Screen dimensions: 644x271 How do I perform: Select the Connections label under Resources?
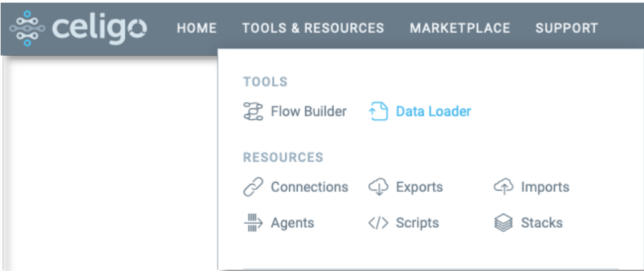point(309,187)
